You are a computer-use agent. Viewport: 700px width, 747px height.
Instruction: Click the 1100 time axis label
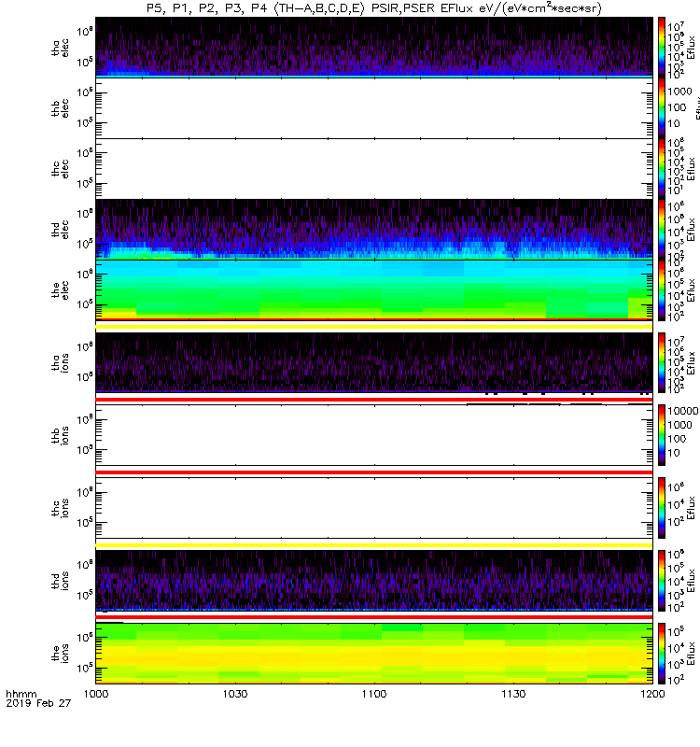[x=374, y=694]
